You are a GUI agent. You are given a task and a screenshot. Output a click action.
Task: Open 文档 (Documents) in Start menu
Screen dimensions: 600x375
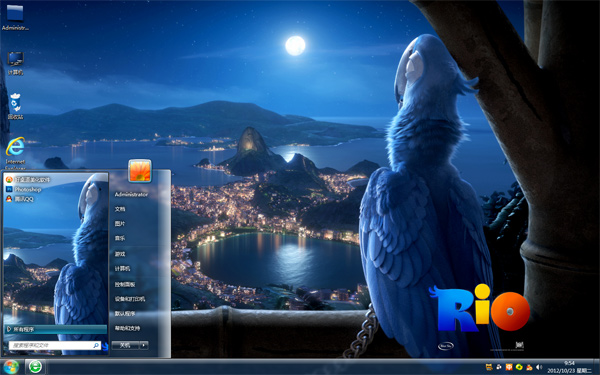120,209
